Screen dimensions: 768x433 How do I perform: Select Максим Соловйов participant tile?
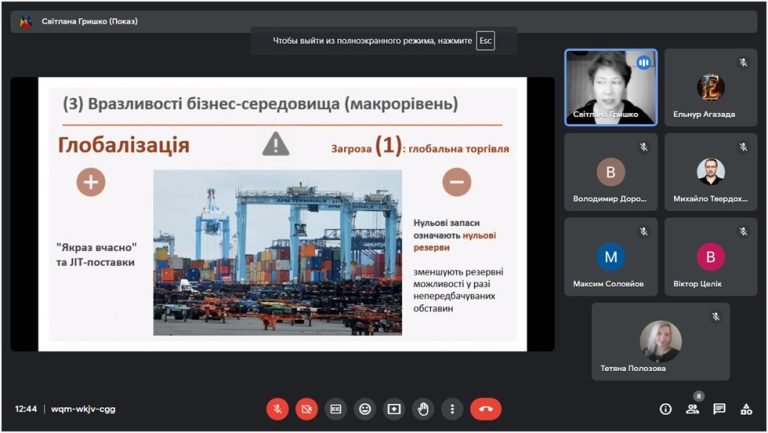611,257
